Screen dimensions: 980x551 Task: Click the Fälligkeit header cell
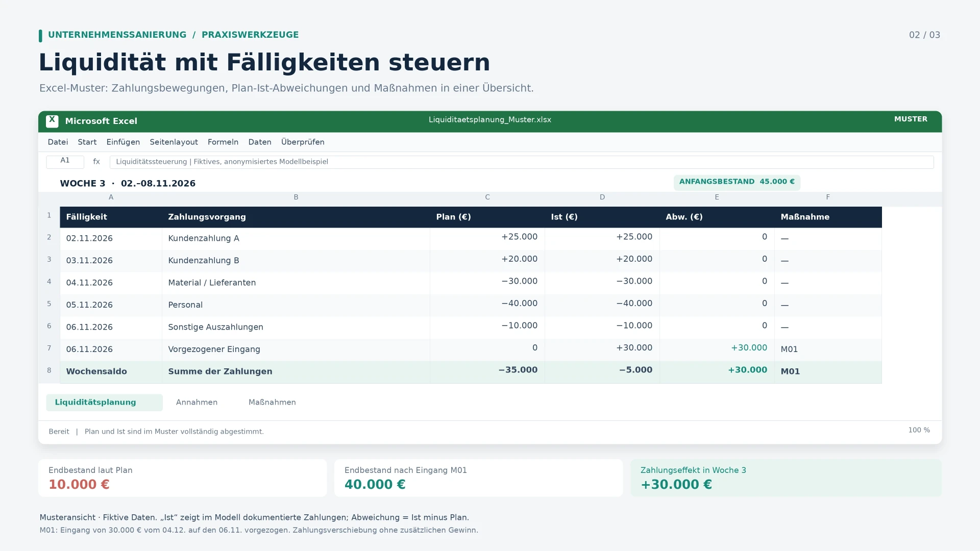111,217
